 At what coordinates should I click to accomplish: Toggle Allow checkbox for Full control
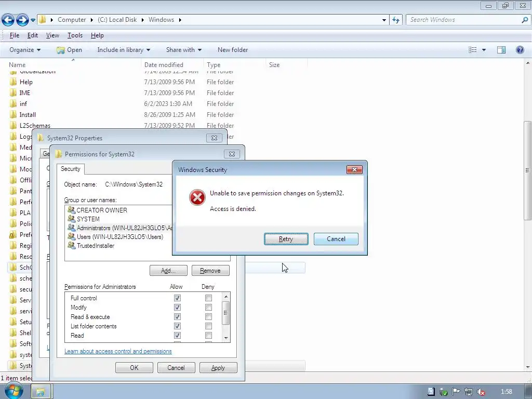(177, 298)
